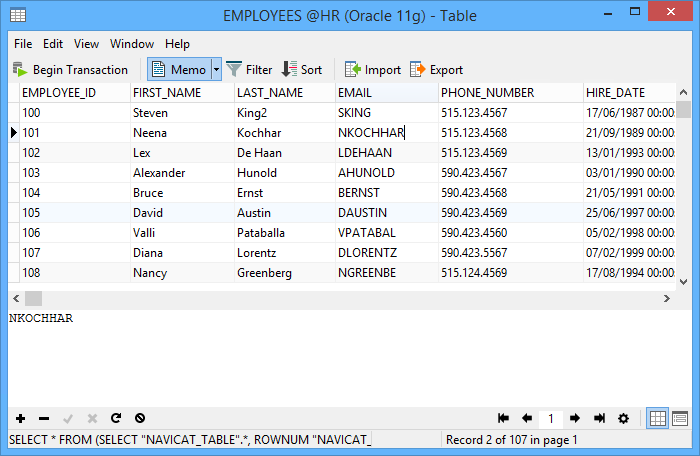The width and height of the screenshot is (700, 456).
Task: Select the employee ID cell '108'
Action: click(75, 273)
